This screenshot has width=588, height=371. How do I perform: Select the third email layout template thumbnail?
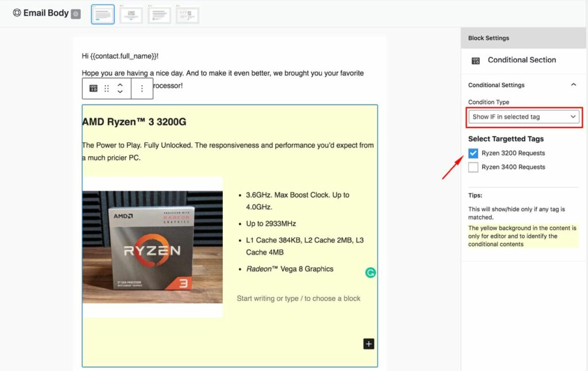click(160, 14)
